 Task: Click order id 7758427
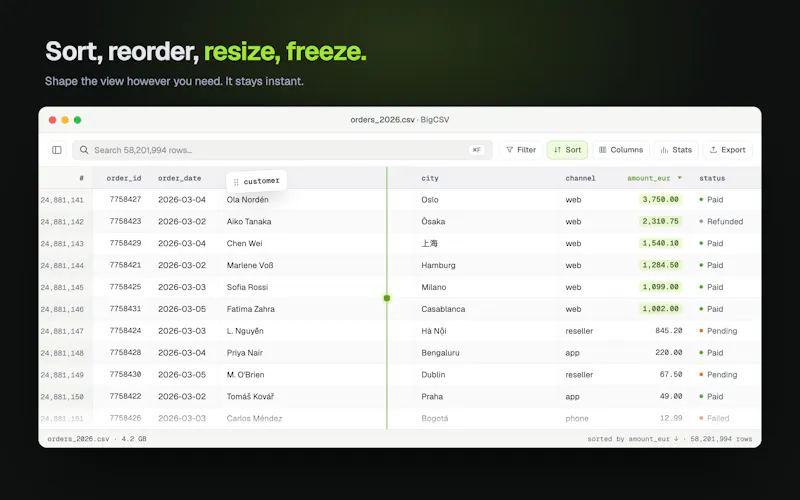coord(125,199)
